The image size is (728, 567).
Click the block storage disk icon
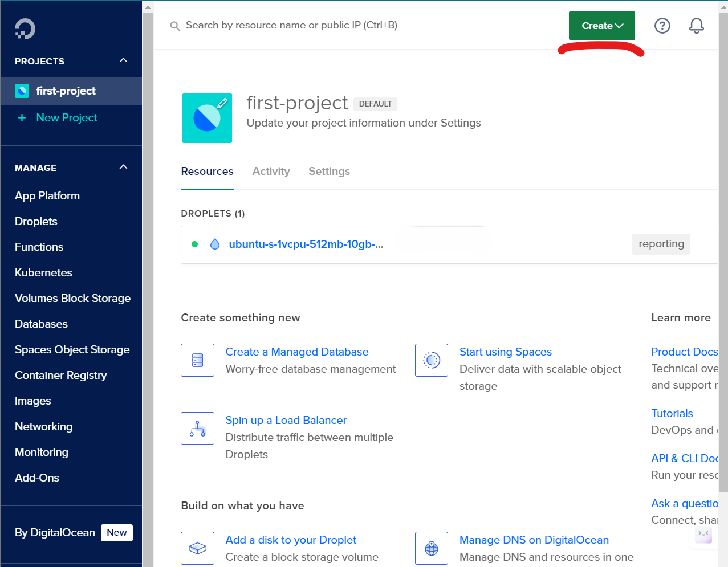[x=197, y=548]
